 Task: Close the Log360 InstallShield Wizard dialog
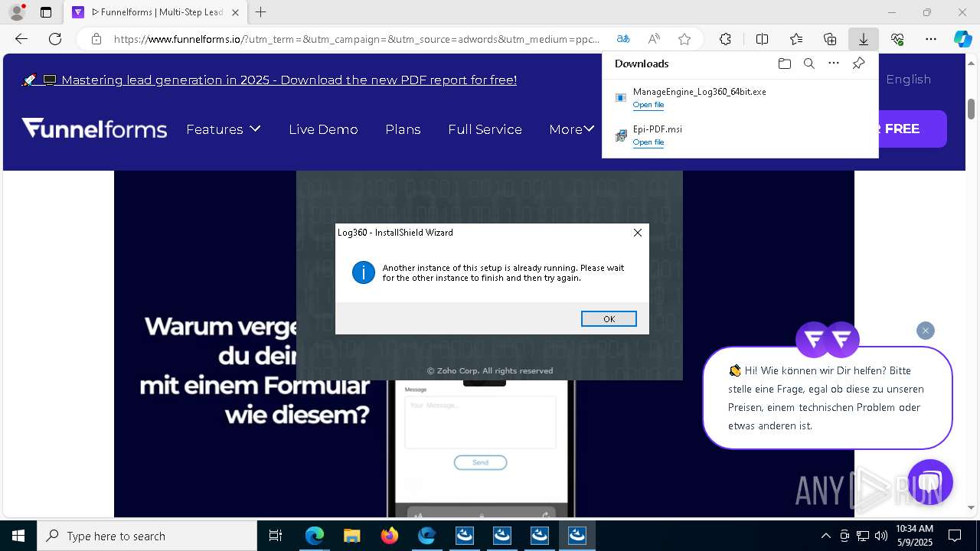[637, 233]
